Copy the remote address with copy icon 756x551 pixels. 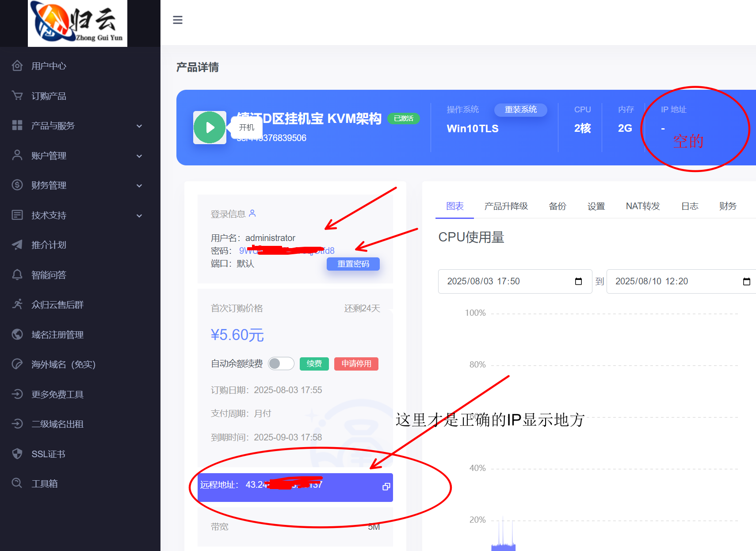(386, 486)
